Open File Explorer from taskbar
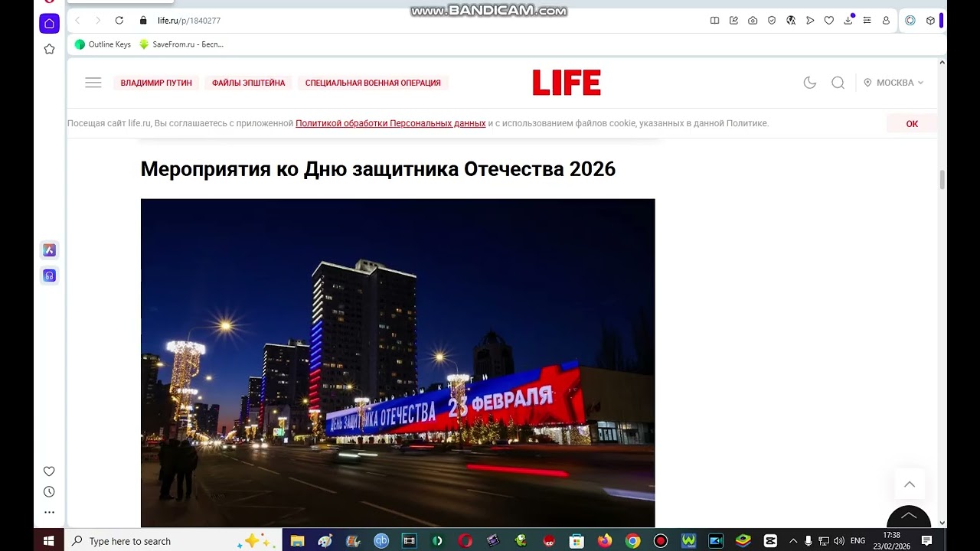The image size is (980, 551). 297,540
